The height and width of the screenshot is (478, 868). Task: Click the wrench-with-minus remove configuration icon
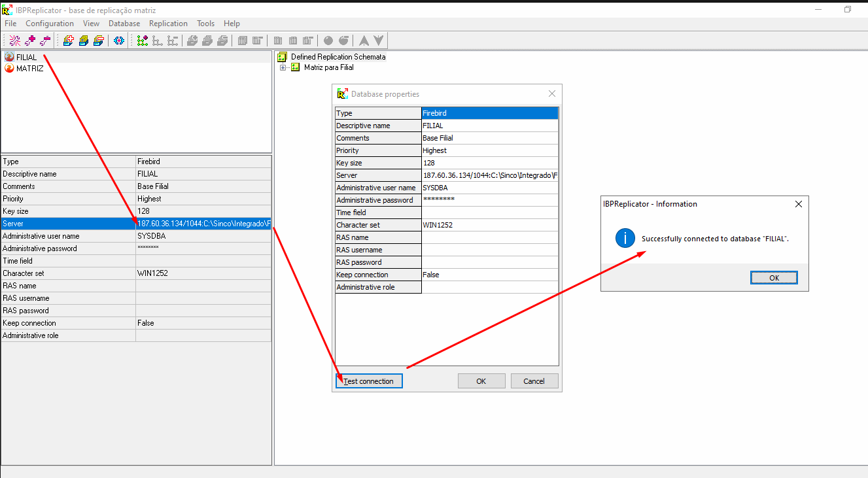(x=45, y=41)
